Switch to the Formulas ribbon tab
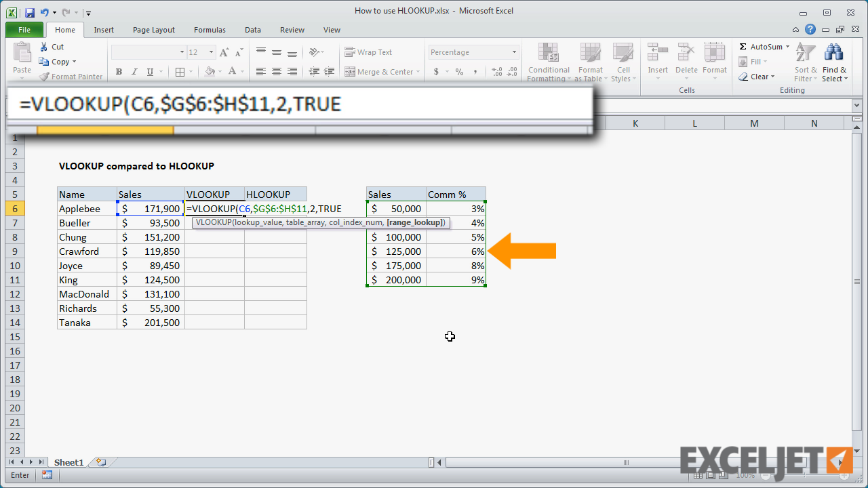Viewport: 868px width, 488px height. click(x=209, y=30)
